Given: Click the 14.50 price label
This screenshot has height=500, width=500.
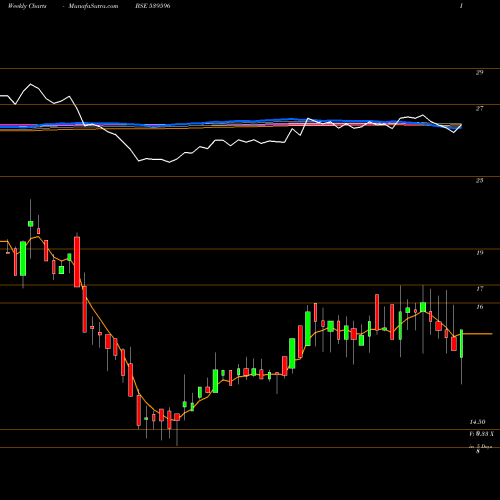Looking at the screenshot, I should point(477,422).
